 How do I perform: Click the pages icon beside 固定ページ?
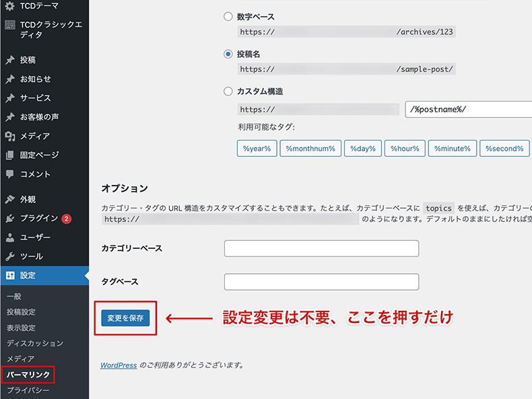click(9, 155)
